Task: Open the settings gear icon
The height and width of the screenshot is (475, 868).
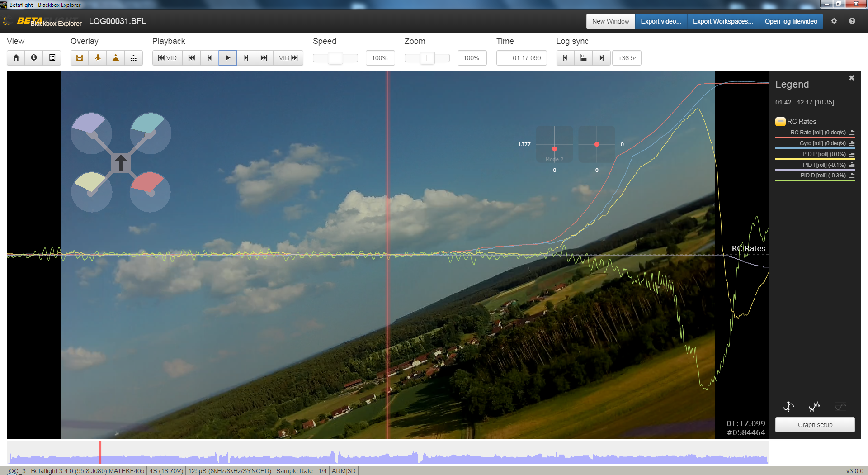Action: pos(834,21)
